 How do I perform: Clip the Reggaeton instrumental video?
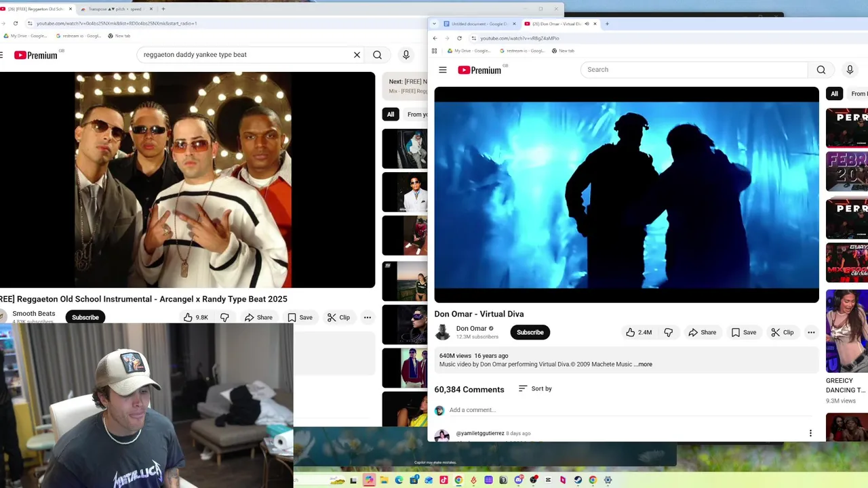[x=338, y=317]
